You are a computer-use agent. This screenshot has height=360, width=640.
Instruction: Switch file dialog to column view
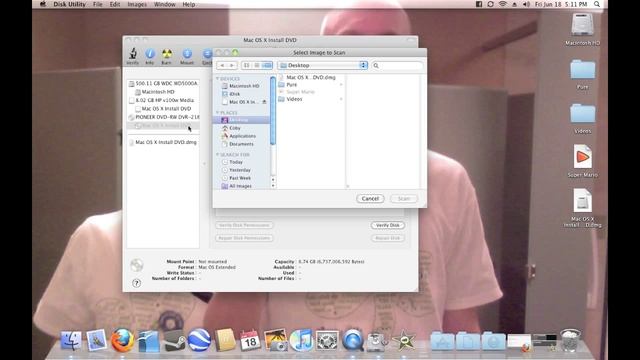pos(267,65)
